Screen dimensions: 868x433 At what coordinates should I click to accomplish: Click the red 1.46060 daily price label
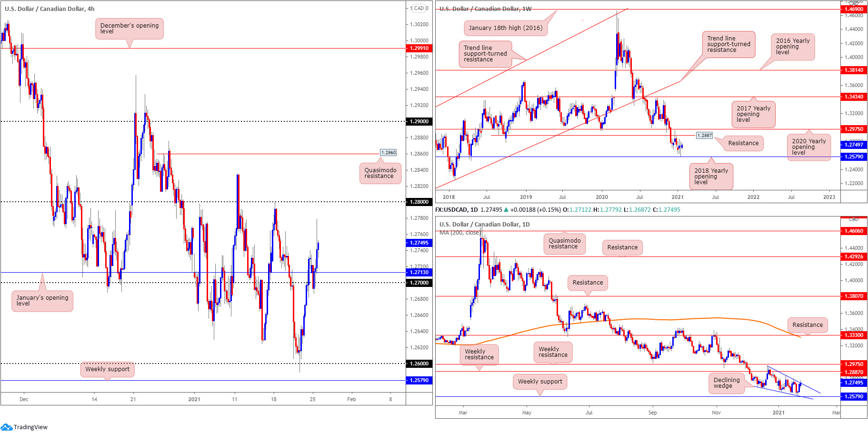[853, 231]
